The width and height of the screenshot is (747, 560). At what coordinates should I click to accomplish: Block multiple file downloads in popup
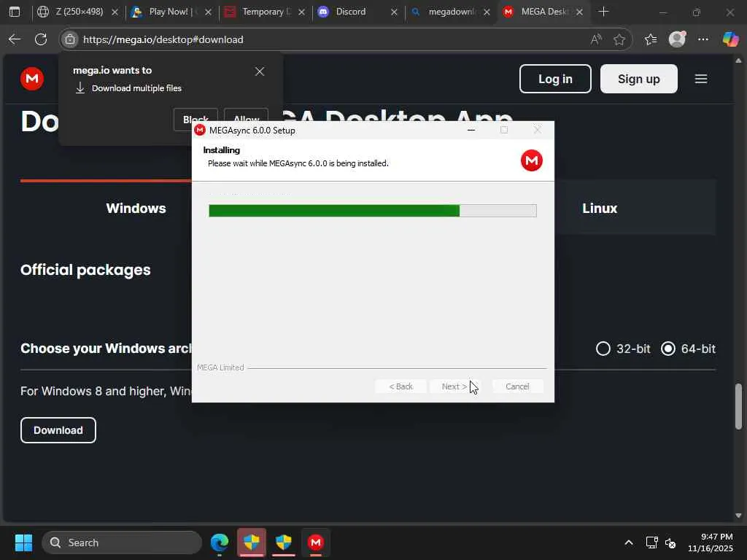point(196,119)
